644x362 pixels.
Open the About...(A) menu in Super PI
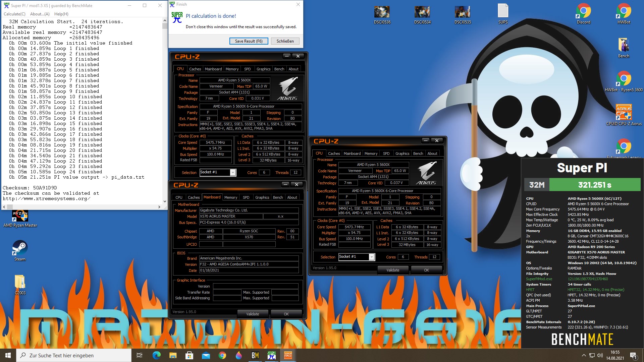pyautogui.click(x=40, y=14)
